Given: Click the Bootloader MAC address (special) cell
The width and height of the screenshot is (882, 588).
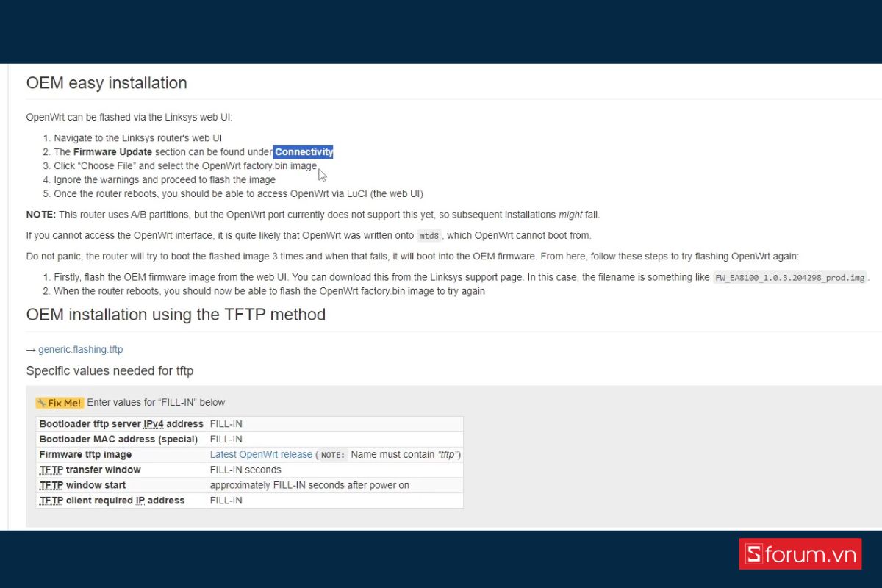Looking at the screenshot, I should [122, 439].
